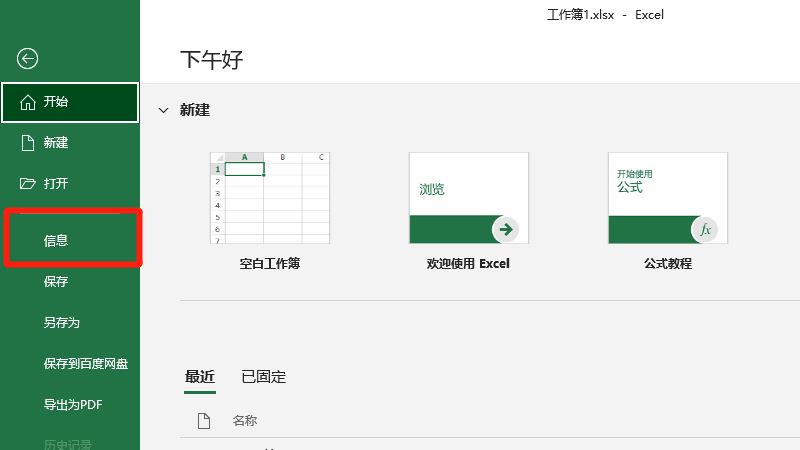The height and width of the screenshot is (450, 800).
Task: Open the 信息 menu item
Action: coord(56,241)
